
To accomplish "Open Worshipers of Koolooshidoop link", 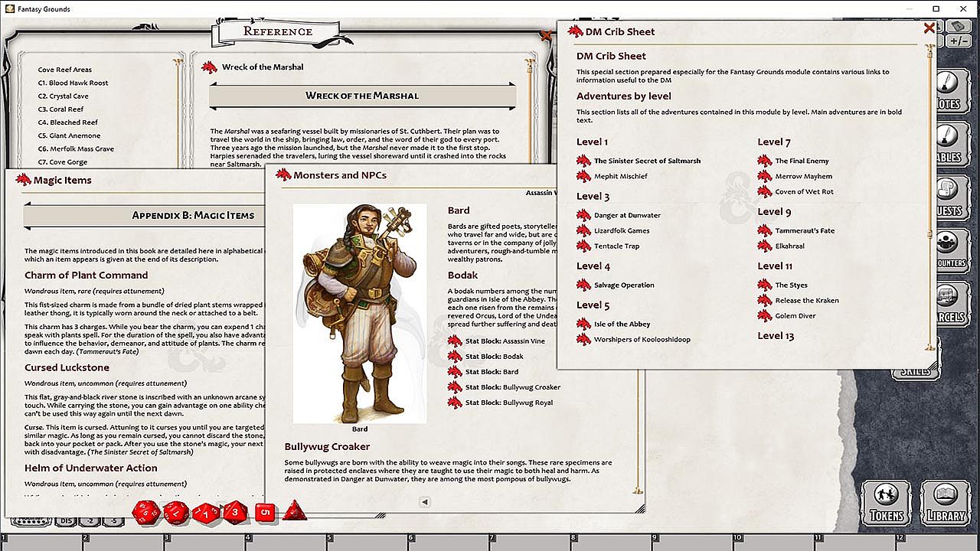I will tap(642, 339).
